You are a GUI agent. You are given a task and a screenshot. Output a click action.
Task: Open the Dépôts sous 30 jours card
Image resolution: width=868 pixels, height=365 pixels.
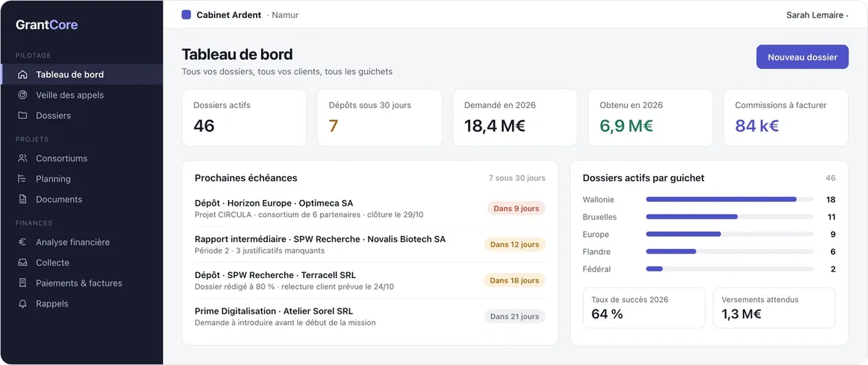(380, 118)
